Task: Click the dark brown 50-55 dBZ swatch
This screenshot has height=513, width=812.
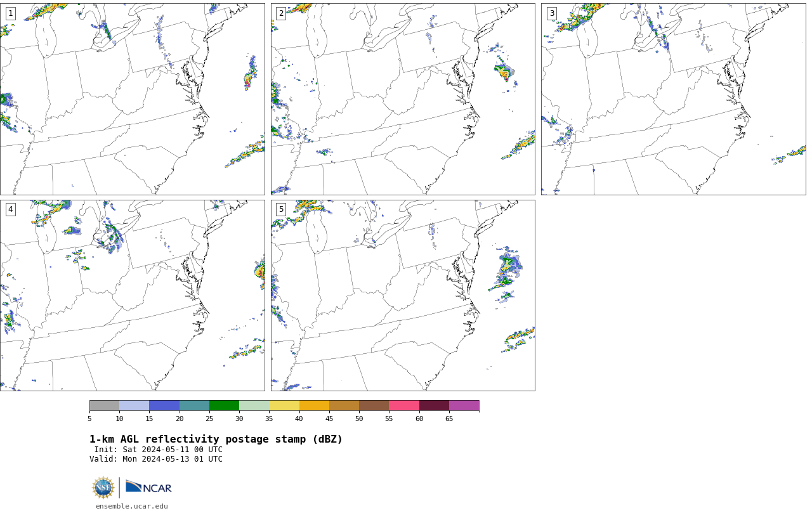Action: [x=374, y=406]
